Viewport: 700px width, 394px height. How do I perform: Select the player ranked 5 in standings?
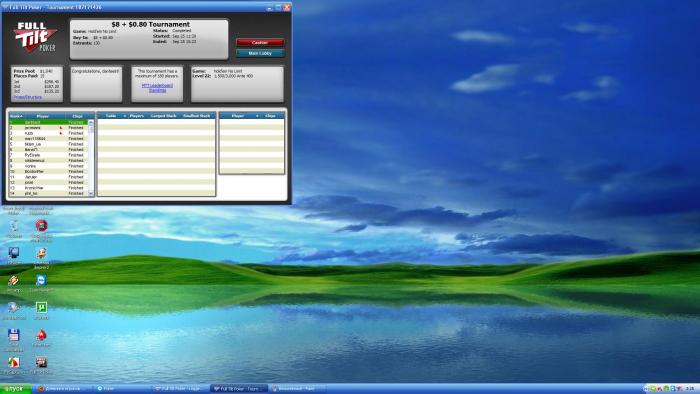click(x=48, y=144)
